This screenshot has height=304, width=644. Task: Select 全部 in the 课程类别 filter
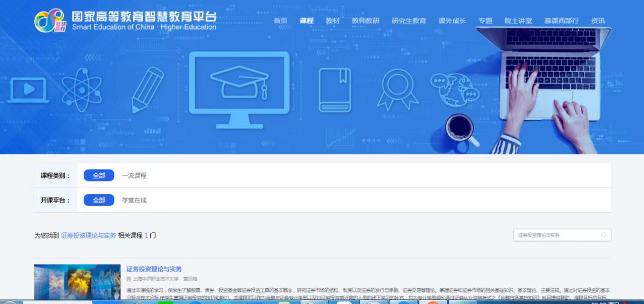point(99,175)
